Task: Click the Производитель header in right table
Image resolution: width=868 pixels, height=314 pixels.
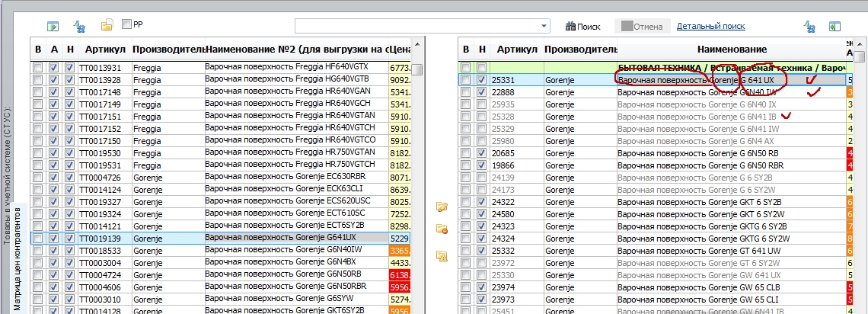Action: [x=580, y=50]
